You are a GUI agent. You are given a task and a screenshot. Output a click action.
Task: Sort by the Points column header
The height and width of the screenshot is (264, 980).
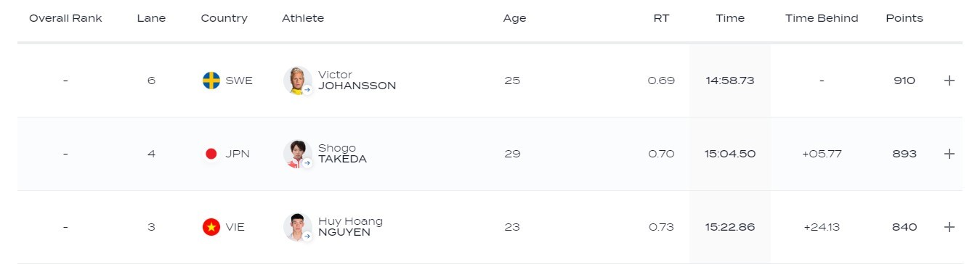point(904,18)
